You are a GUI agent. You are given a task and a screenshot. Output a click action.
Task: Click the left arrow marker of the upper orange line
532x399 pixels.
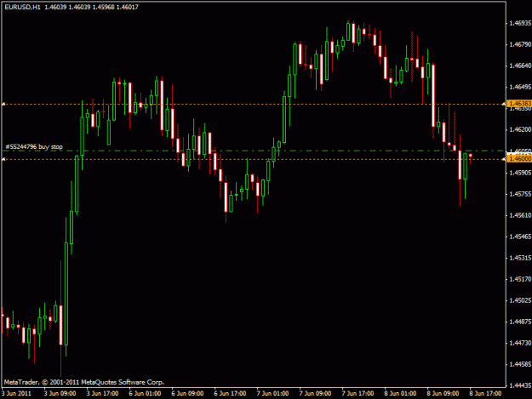[3, 104]
